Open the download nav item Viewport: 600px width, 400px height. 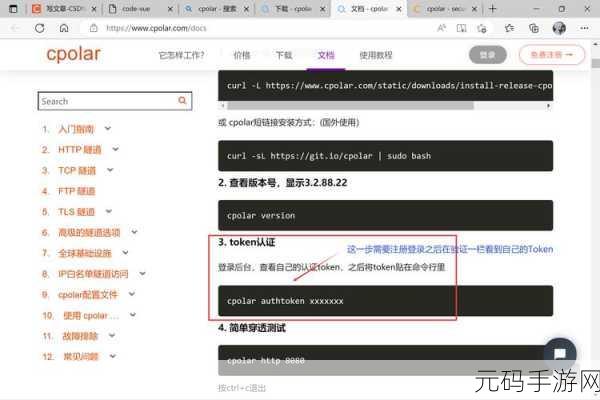click(x=284, y=55)
